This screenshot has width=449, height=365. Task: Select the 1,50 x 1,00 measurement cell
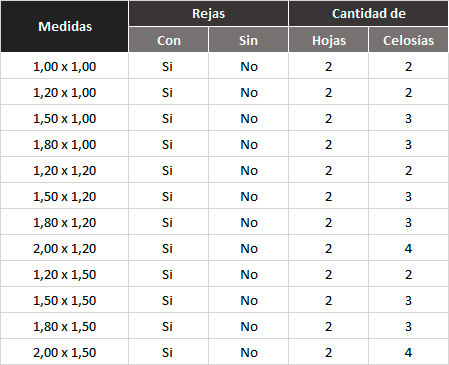click(65, 118)
